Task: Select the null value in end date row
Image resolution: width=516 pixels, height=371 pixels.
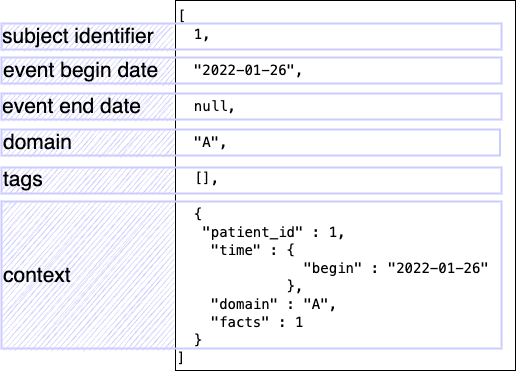Action: point(211,106)
